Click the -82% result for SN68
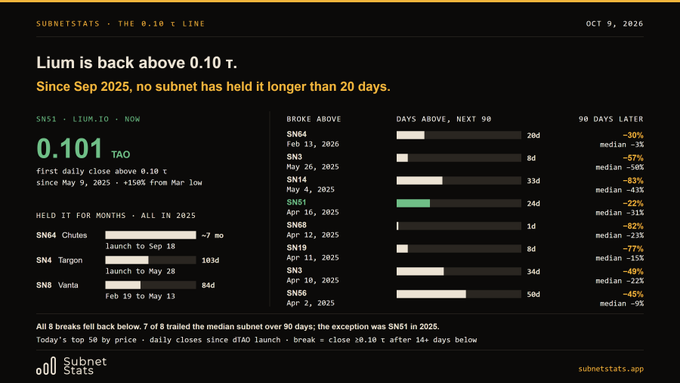This screenshot has width=680, height=383. pyautogui.click(x=633, y=226)
